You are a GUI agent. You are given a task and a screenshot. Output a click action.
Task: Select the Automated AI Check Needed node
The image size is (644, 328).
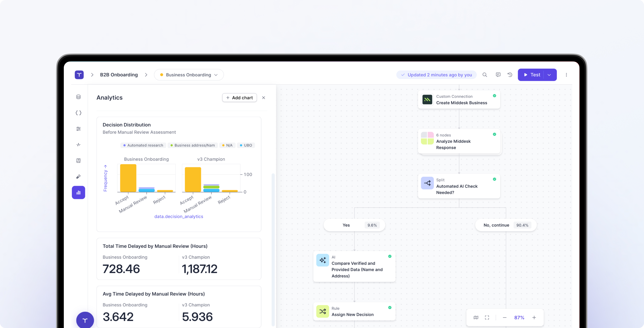pos(459,186)
